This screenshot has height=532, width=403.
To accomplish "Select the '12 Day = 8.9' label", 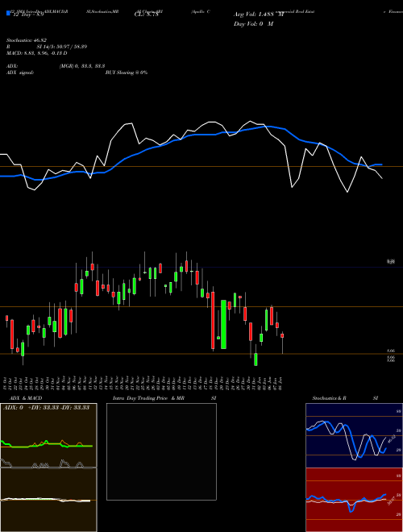I will 28,15.
